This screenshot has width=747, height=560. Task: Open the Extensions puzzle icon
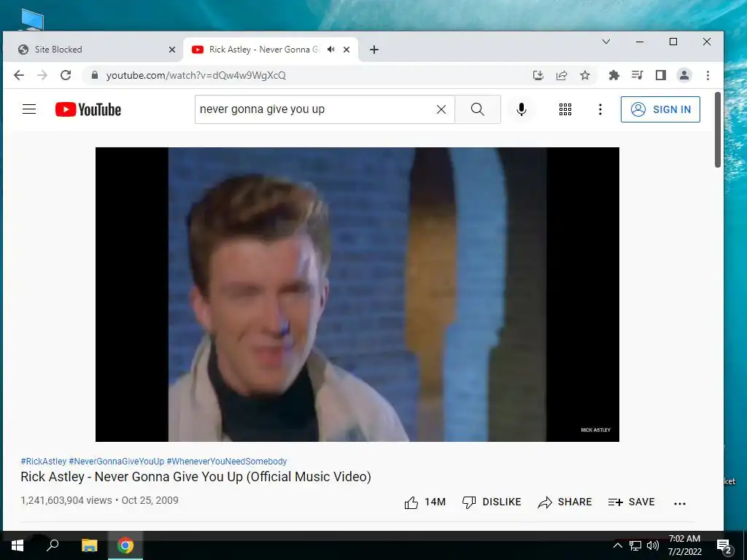click(x=614, y=75)
